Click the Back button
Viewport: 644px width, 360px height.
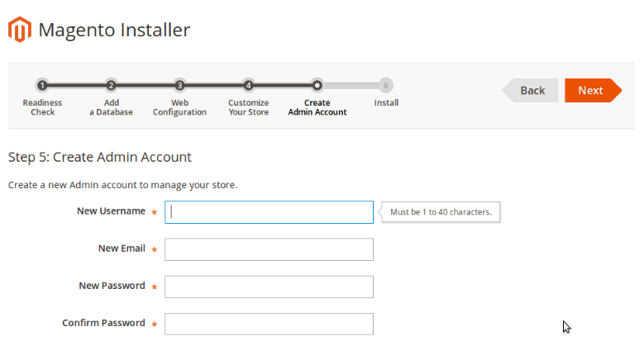tap(530, 90)
